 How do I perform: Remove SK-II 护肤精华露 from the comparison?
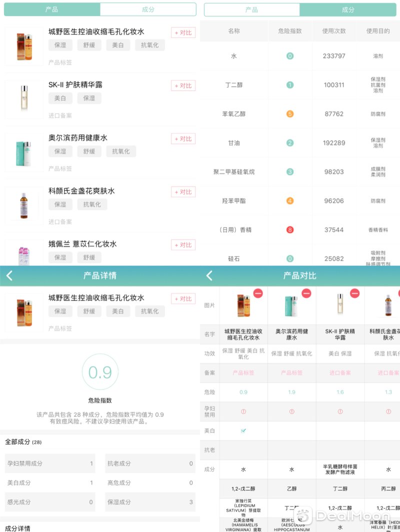tap(355, 293)
